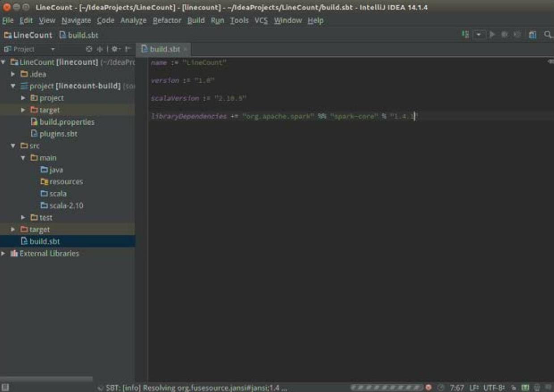Click the Hide Project panel icon
Viewport: 554px width, 392px height.
(x=128, y=49)
